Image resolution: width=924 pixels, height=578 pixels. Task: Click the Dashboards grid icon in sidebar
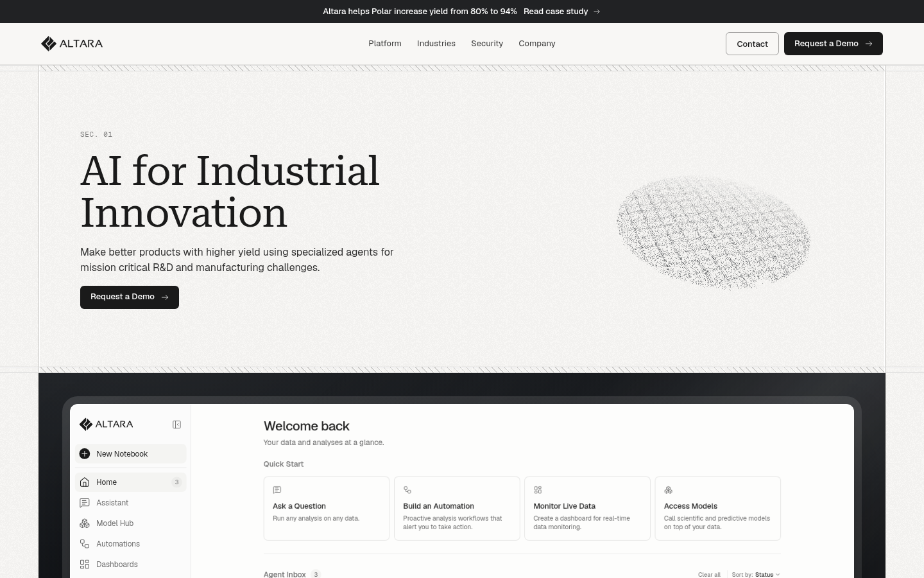coord(85,565)
